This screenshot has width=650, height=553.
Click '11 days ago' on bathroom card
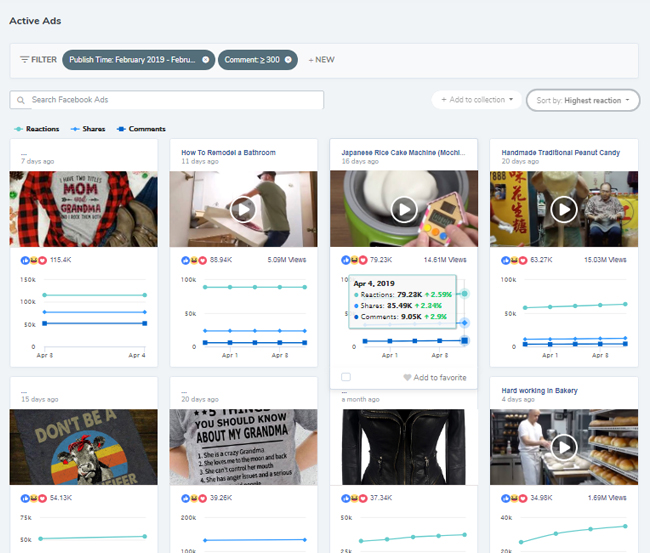pos(200,161)
